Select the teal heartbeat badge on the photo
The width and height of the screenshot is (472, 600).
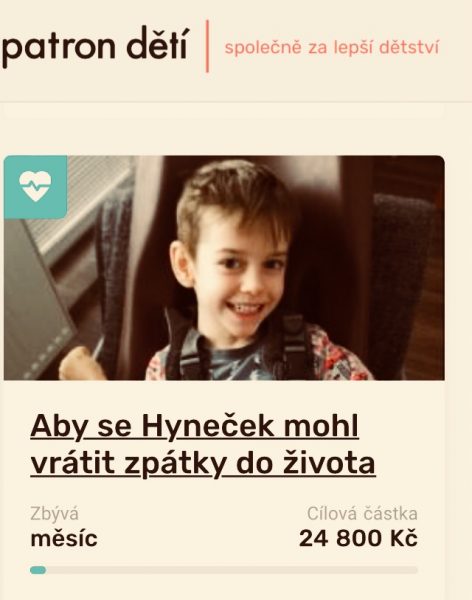(x=36, y=187)
